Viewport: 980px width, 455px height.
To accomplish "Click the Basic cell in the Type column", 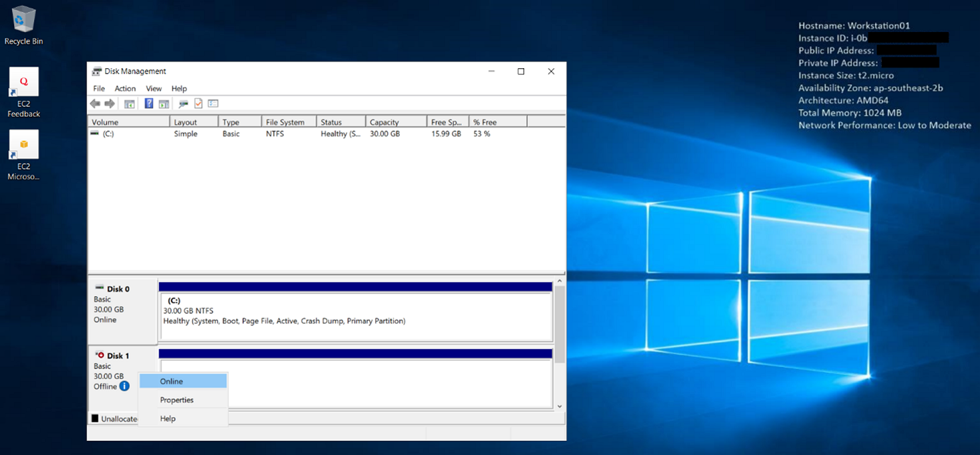I will (231, 134).
